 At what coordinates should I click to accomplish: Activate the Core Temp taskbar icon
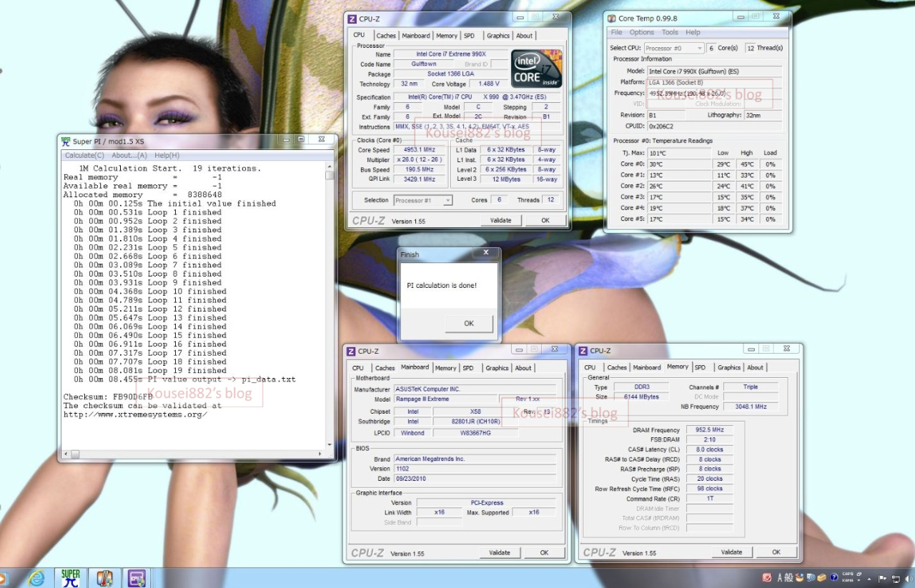(105, 577)
